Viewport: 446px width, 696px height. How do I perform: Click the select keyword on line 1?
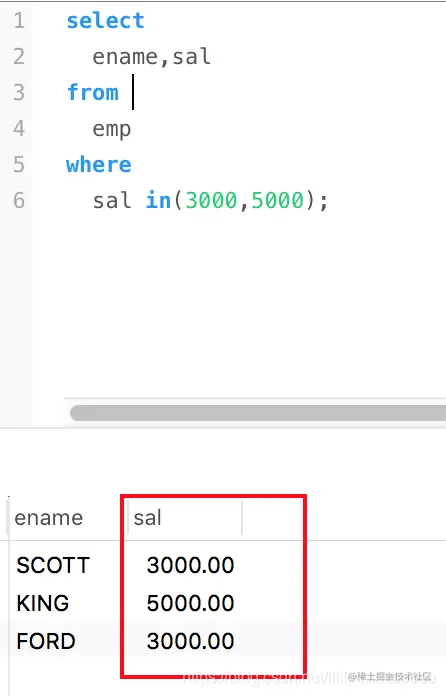coord(106,20)
